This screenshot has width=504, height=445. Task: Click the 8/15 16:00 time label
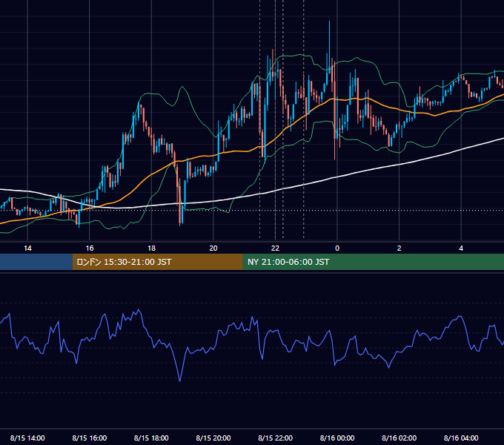click(90, 438)
